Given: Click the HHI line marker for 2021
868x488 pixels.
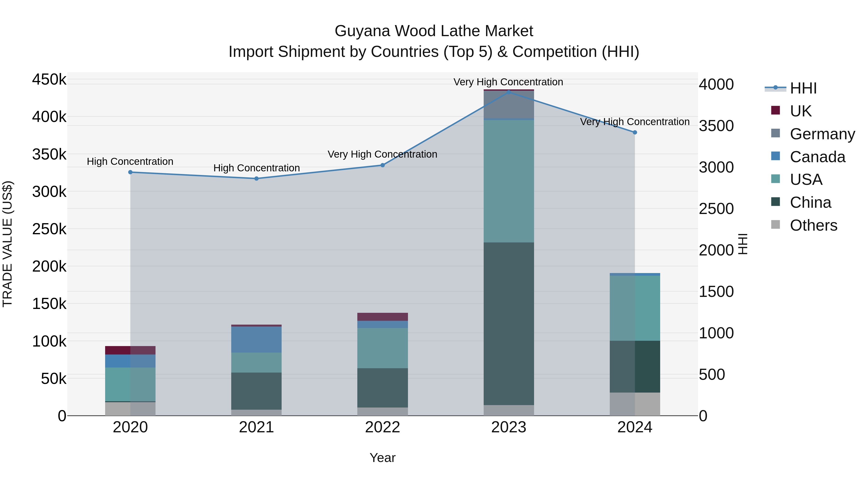Looking at the screenshot, I should 257,179.
